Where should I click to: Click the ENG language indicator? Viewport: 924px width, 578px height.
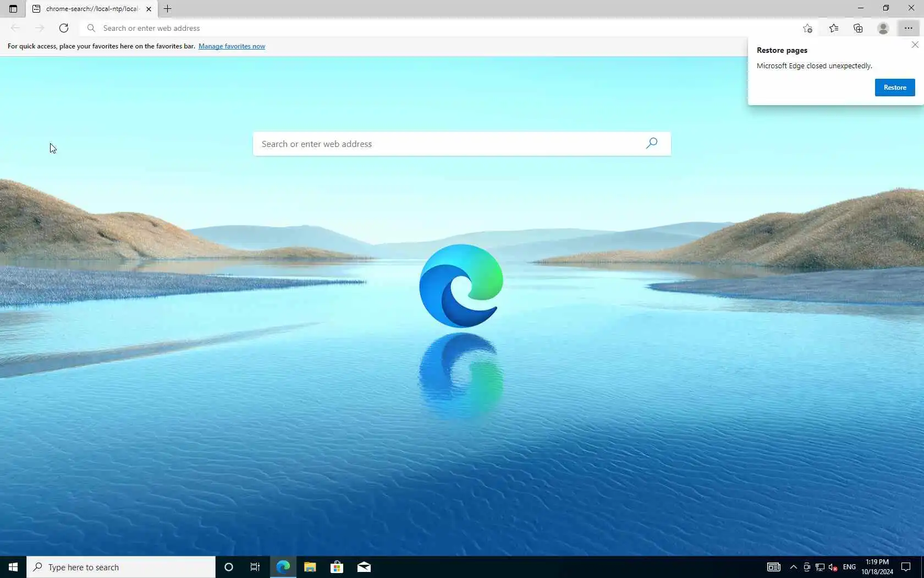click(849, 567)
